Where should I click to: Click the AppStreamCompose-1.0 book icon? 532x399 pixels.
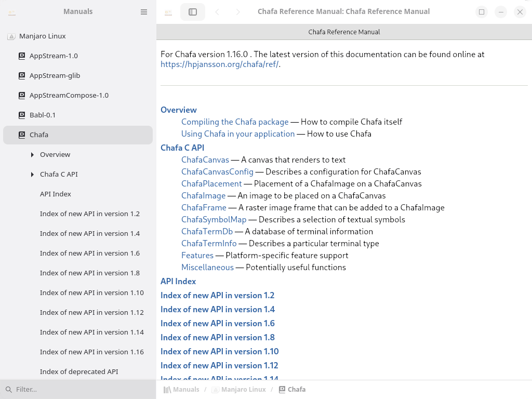[x=22, y=96]
